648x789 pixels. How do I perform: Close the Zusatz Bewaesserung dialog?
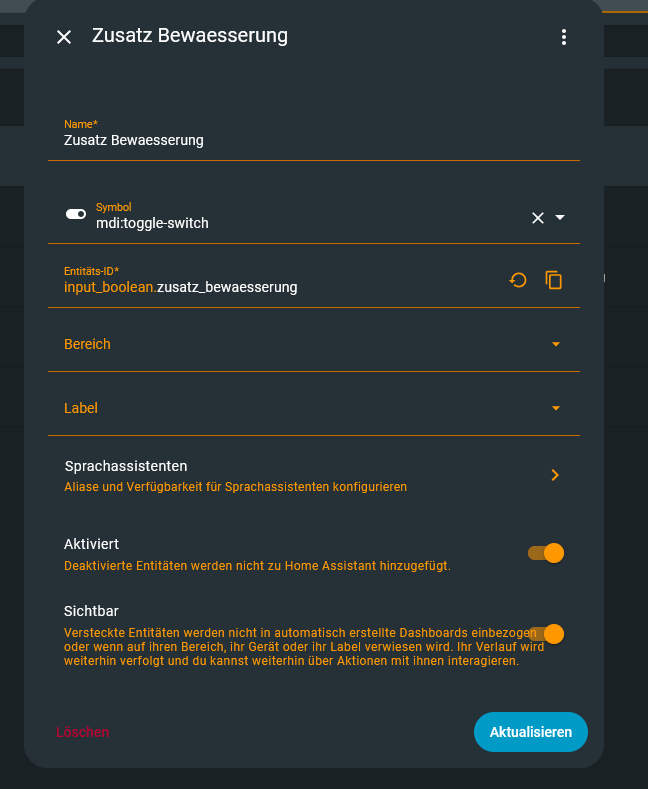tap(64, 37)
